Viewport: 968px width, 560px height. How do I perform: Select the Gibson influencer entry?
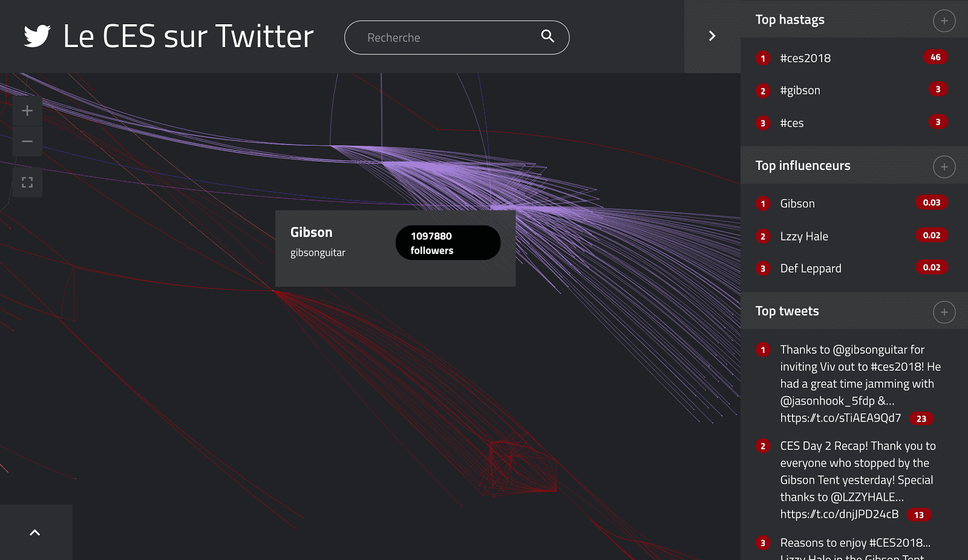(797, 204)
